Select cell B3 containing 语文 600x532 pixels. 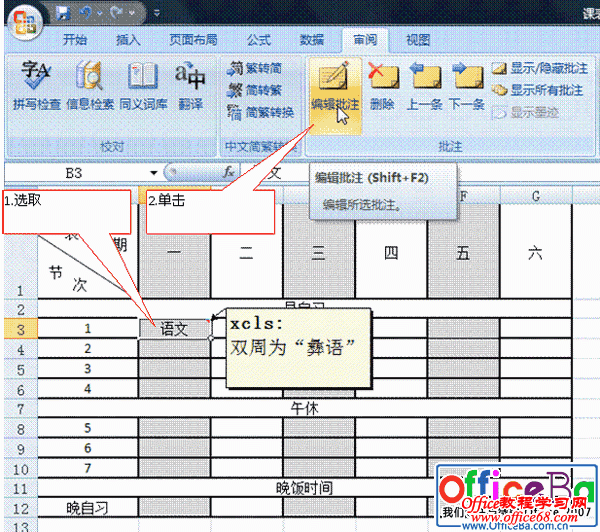(x=174, y=329)
